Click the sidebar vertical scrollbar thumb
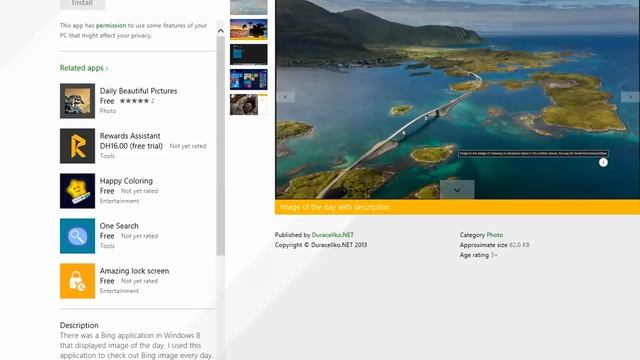 coord(220,146)
